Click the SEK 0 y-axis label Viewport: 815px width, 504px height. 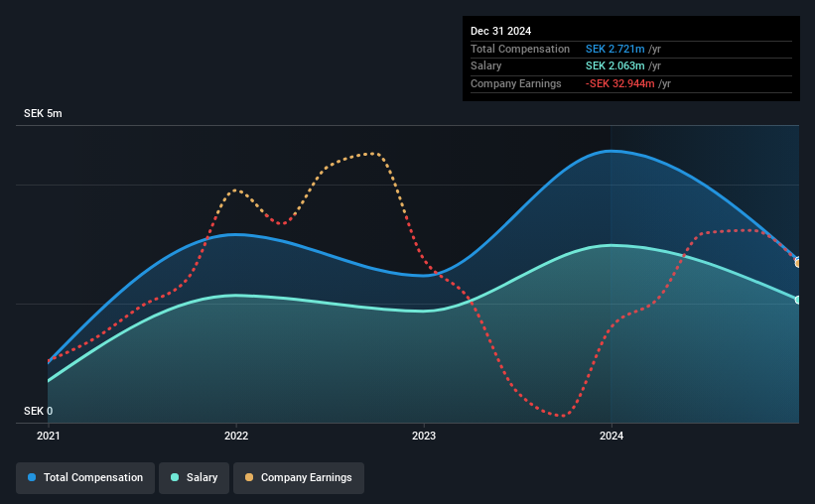[x=38, y=411]
